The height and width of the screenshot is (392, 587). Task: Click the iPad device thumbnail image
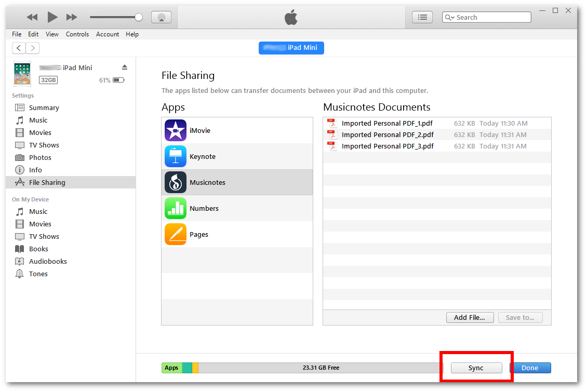pyautogui.click(x=22, y=73)
